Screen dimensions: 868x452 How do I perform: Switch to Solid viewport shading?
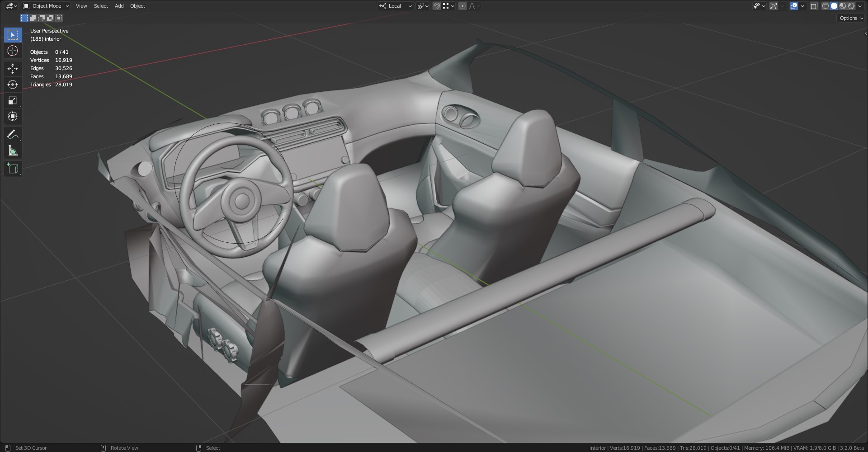(x=834, y=6)
